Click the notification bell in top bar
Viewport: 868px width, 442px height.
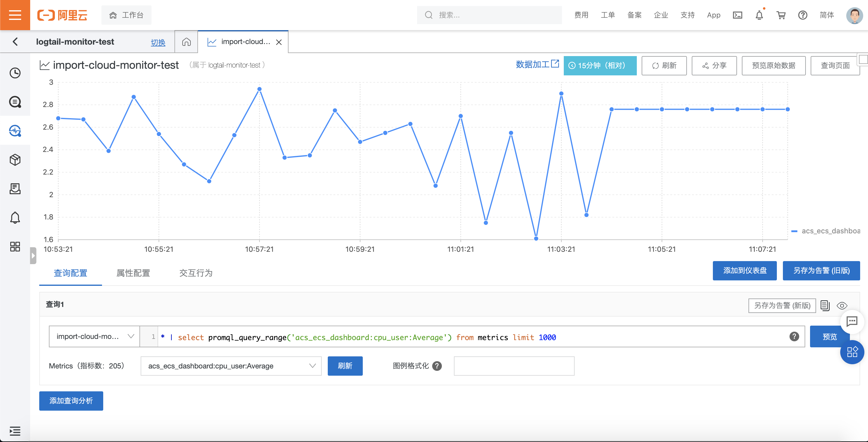[x=759, y=15]
